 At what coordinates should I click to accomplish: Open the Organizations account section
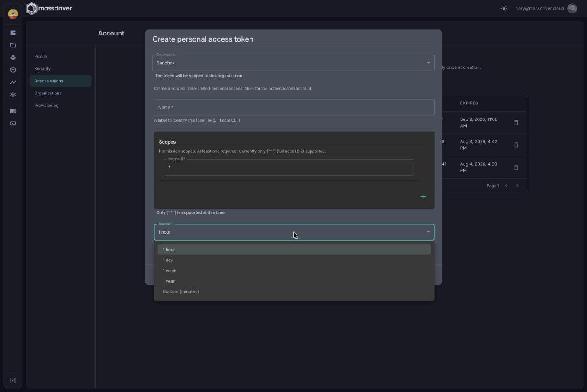[61, 93]
